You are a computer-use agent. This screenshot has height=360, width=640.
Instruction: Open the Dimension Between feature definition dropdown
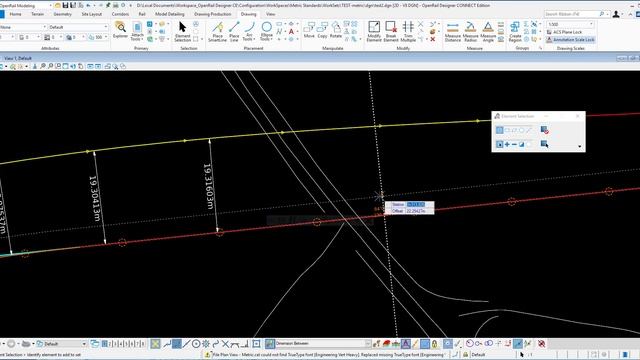322,344
